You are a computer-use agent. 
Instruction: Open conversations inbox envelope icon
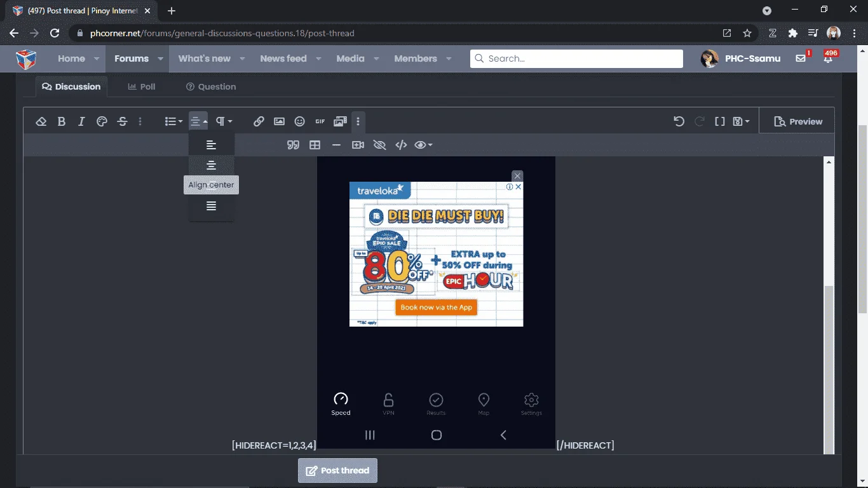(x=801, y=58)
